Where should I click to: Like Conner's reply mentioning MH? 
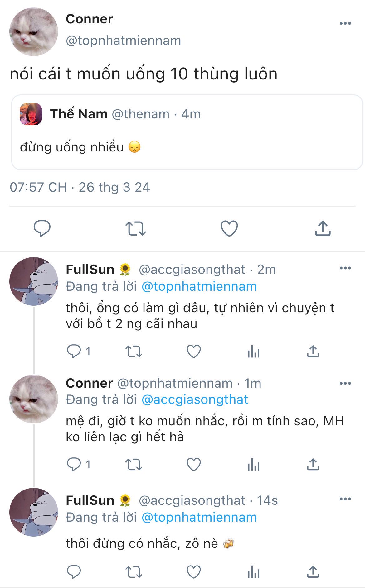click(x=193, y=465)
